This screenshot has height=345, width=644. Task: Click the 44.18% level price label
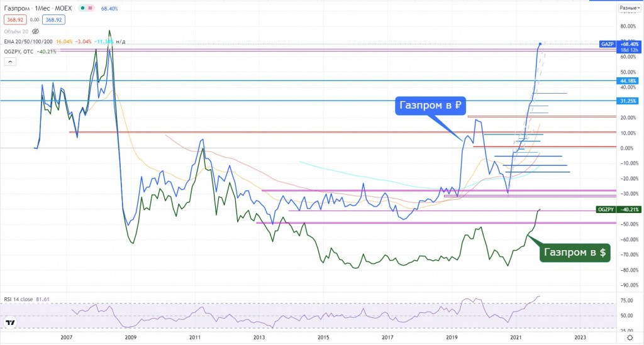click(x=630, y=81)
